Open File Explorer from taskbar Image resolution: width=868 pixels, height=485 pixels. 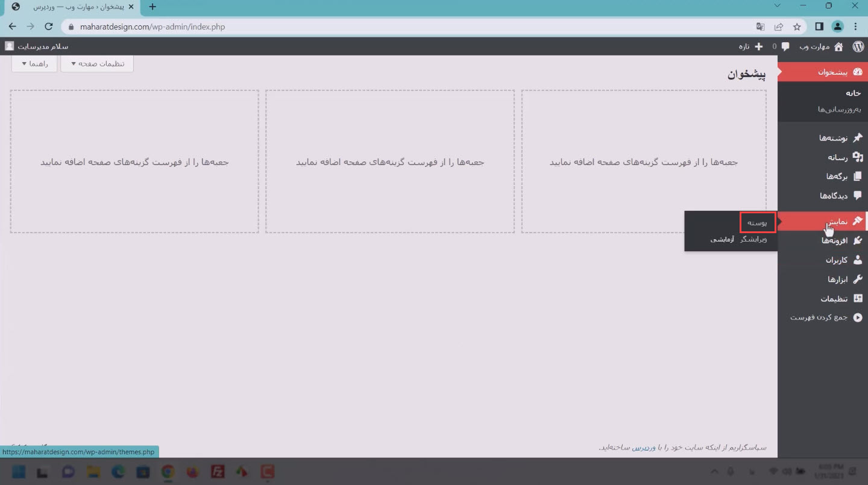pyautogui.click(x=92, y=471)
